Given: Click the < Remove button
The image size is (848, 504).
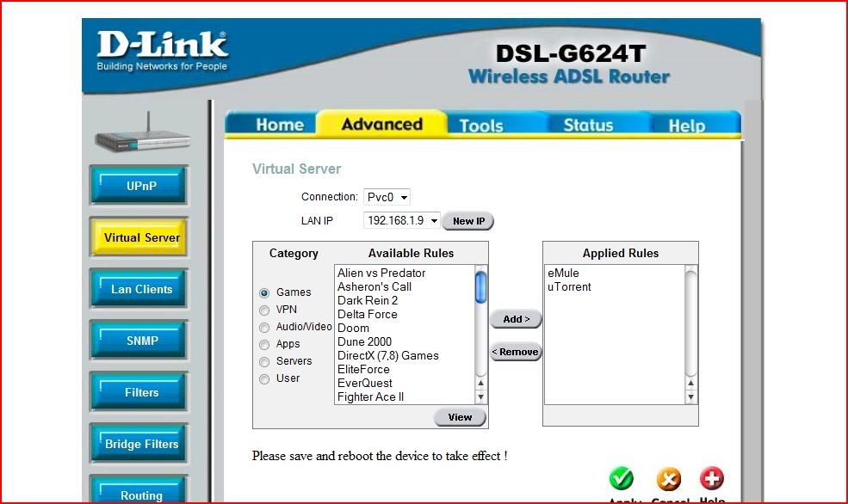Looking at the screenshot, I should [516, 353].
